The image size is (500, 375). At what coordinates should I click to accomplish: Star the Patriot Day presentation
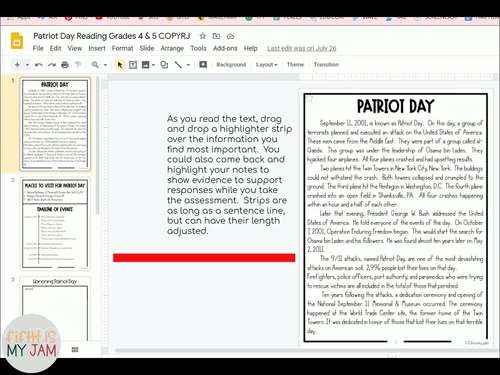coord(203,36)
